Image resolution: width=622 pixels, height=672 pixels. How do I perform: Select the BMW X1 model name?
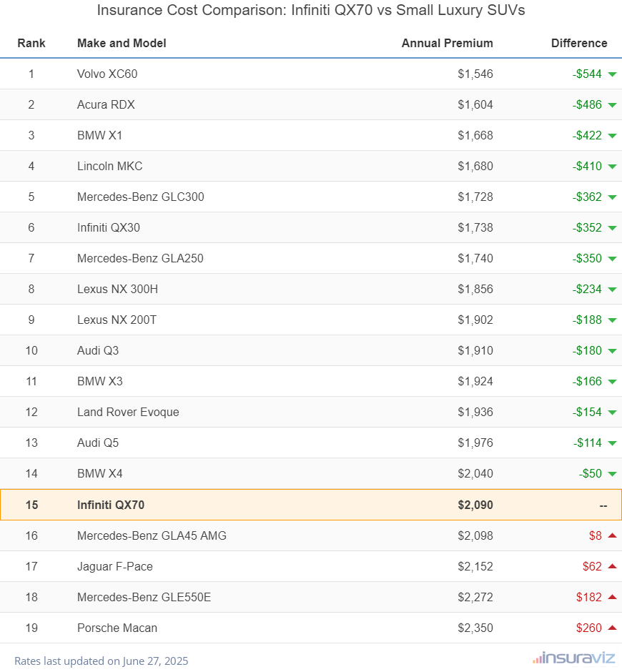click(100, 136)
